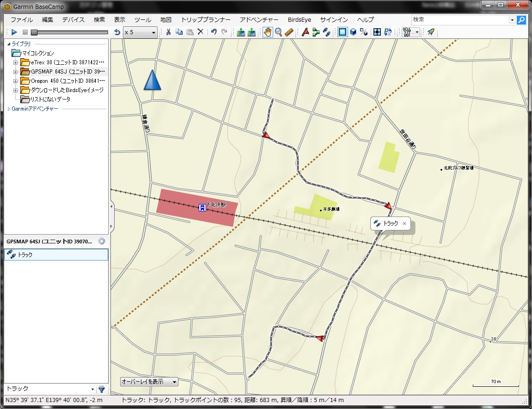
Task: Open the ヘルプ menu
Action: tap(366, 20)
